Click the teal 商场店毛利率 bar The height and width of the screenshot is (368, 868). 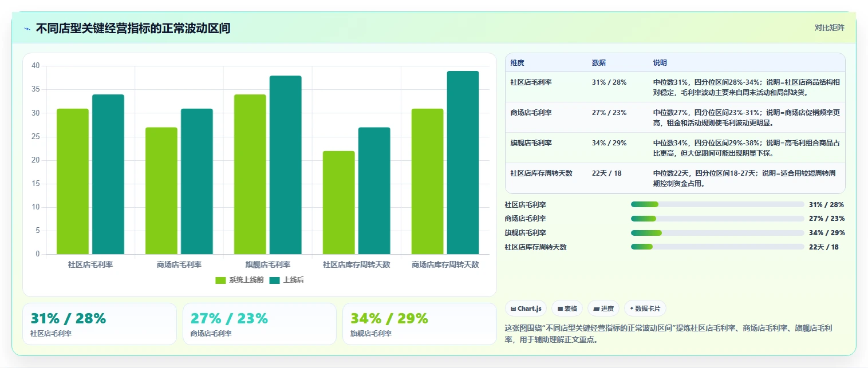click(197, 181)
